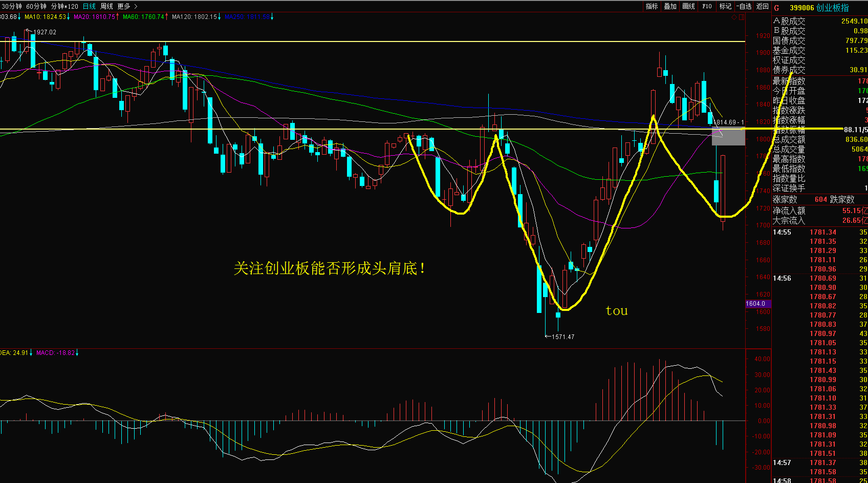Click the red G icon next to 399006

[776, 8]
